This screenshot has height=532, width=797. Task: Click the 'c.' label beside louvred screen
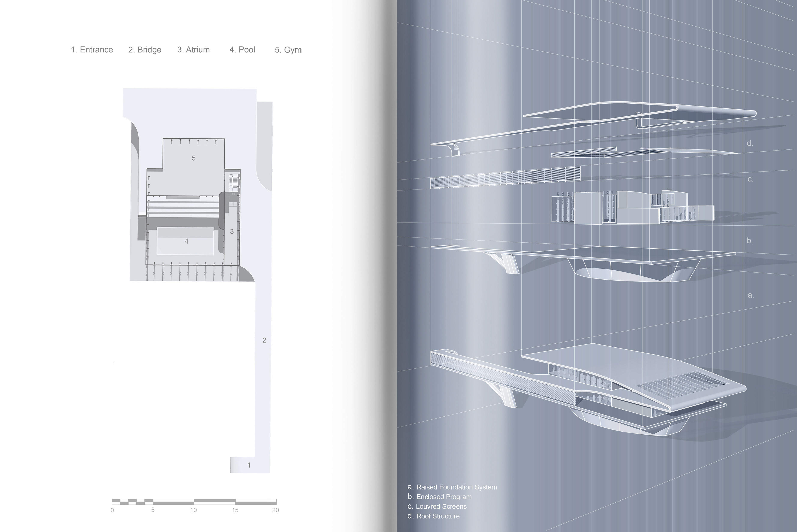tap(750, 179)
